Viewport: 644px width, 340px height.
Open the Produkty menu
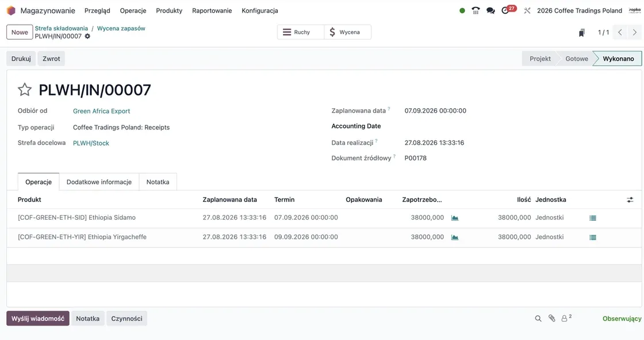(169, 11)
